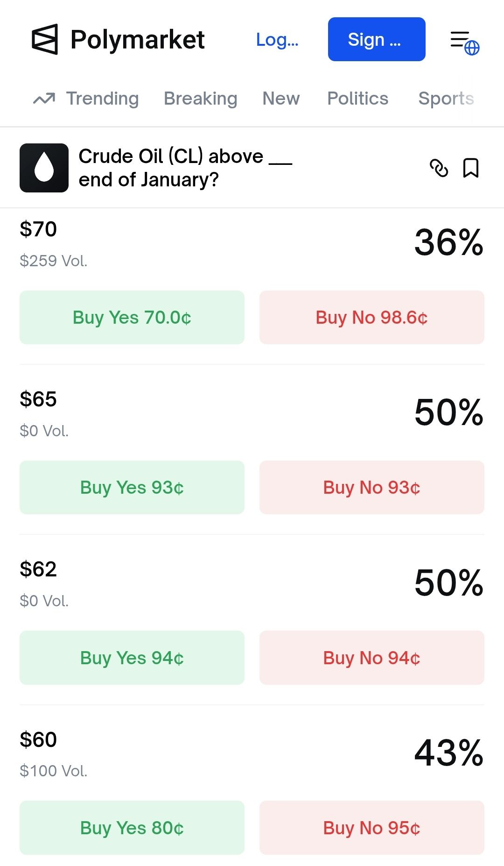Click the Polymarket logo icon
The height and width of the screenshot is (866, 504).
(45, 39)
